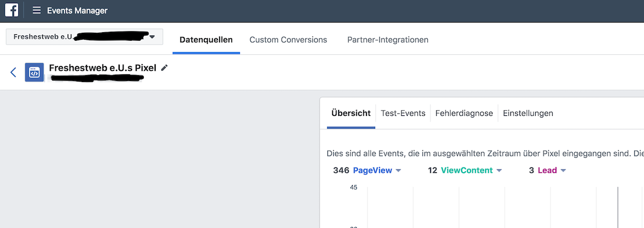Click the Facebook logo icon
The width and height of the screenshot is (644, 228).
[11, 10]
